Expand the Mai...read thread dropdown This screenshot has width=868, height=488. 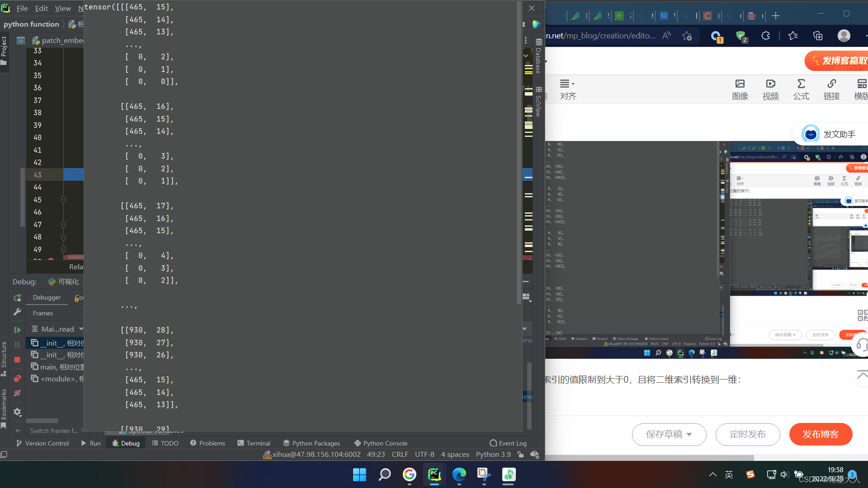(x=81, y=329)
